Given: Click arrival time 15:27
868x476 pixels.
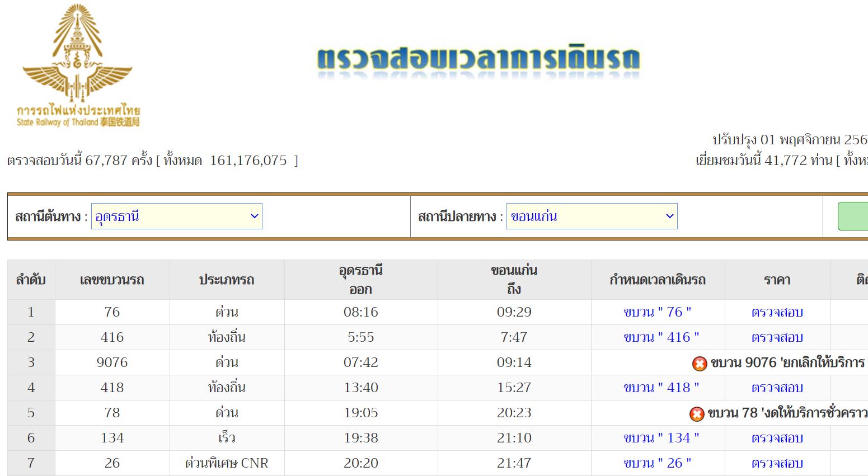Looking at the screenshot, I should click(x=514, y=388).
